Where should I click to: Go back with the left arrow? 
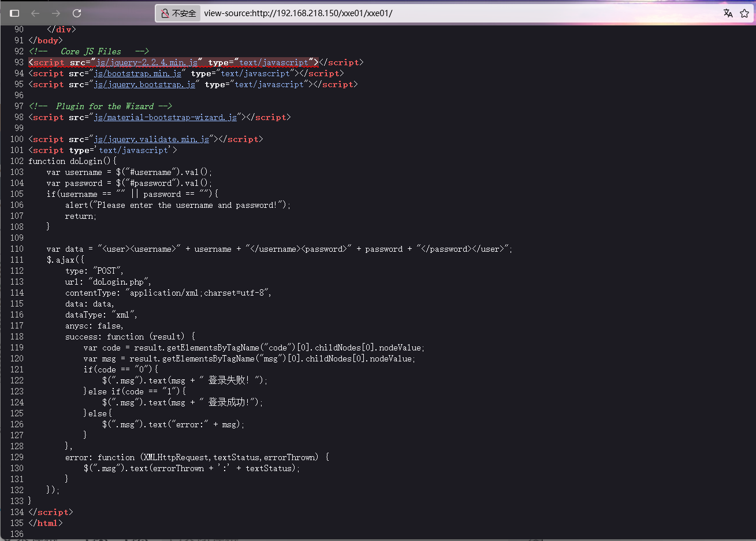pos(35,13)
